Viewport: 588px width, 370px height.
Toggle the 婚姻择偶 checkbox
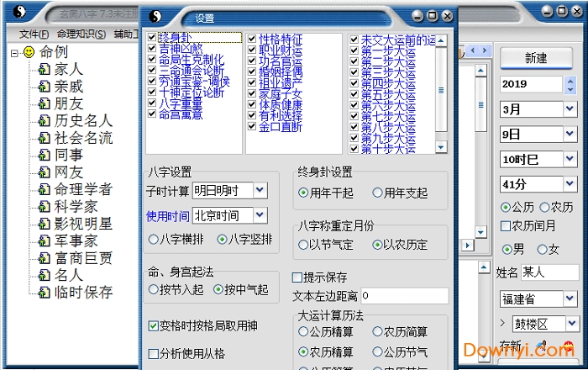pos(252,71)
